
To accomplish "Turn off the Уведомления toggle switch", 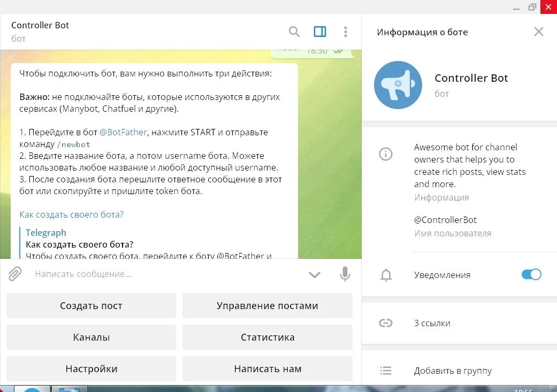I will (531, 274).
